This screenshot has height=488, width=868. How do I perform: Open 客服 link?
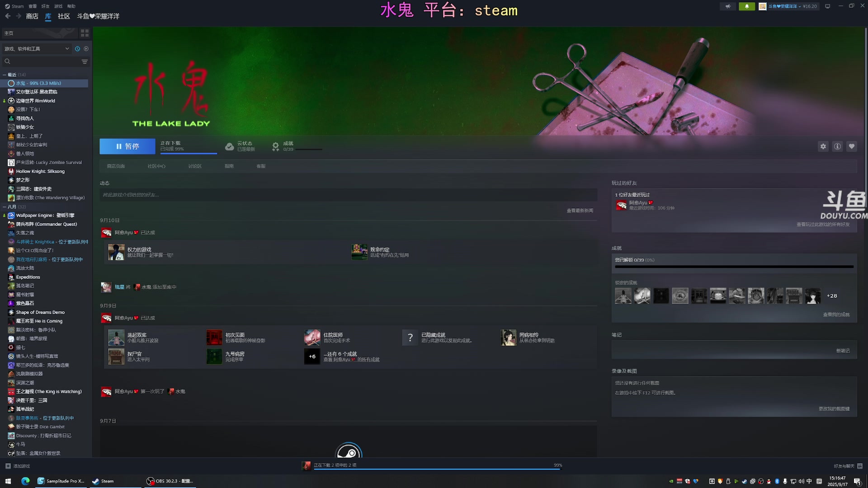click(261, 166)
